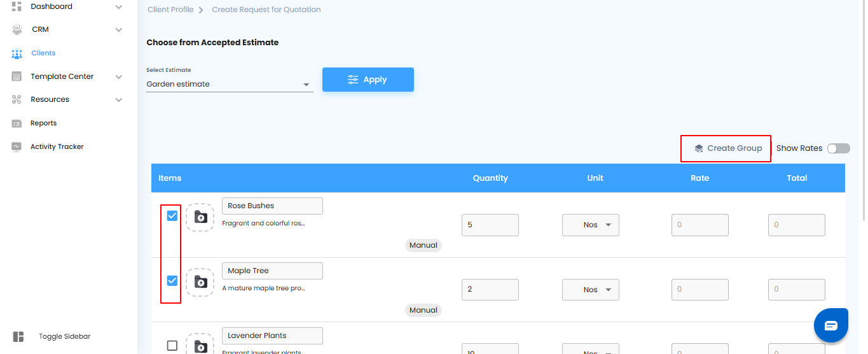
Task: Click the CRM sidebar icon
Action: point(17,30)
